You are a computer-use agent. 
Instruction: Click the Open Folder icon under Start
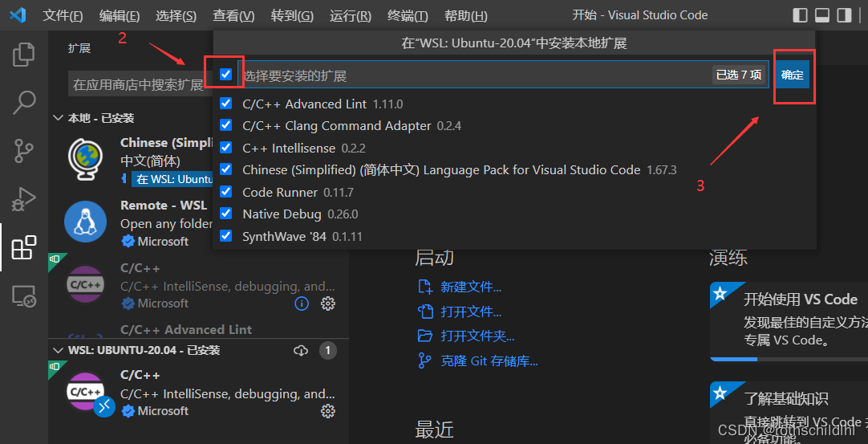pos(424,336)
